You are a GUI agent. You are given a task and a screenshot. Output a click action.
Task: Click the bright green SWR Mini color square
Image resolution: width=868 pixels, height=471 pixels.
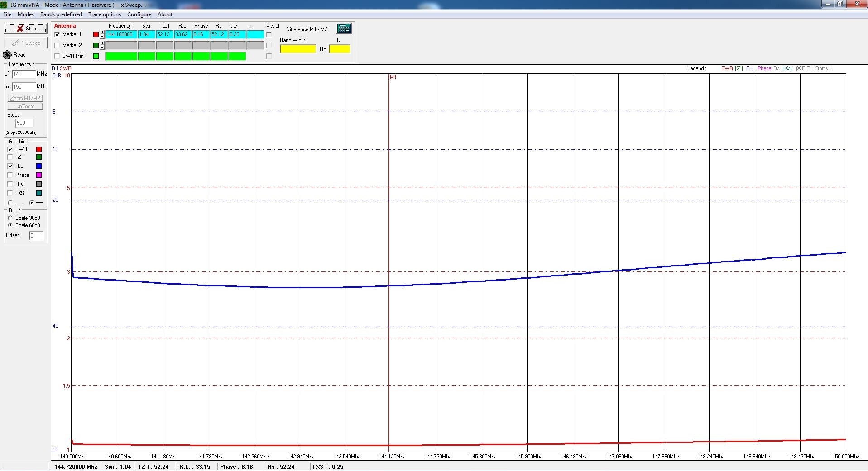96,56
